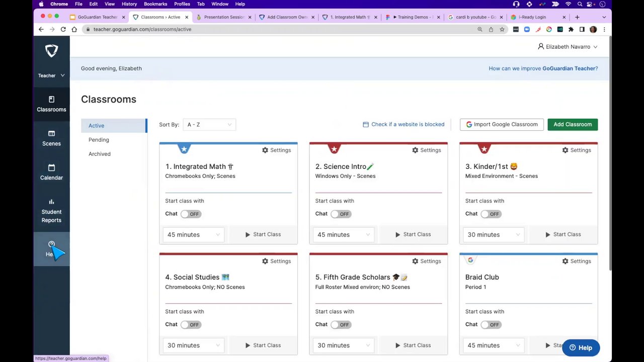
Task: Expand the Teacher product switcher
Action: (51, 75)
